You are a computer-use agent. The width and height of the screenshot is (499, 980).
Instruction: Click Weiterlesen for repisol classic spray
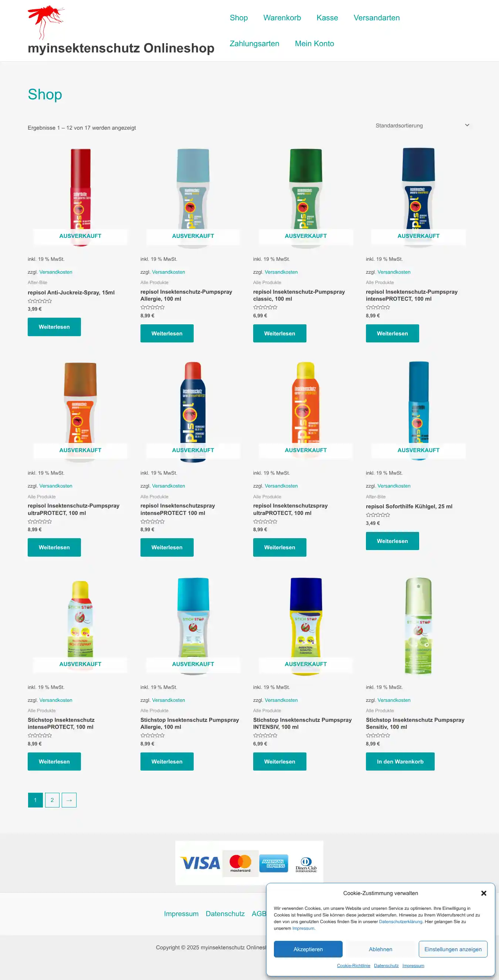coord(279,334)
